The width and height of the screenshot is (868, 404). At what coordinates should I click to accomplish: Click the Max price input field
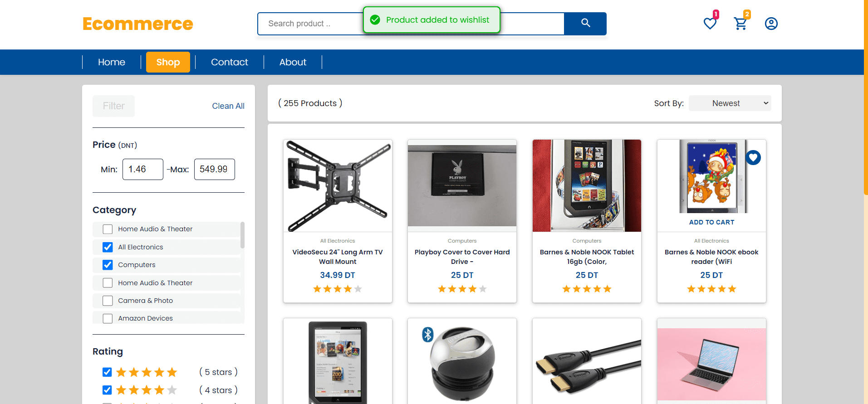pyautogui.click(x=214, y=169)
